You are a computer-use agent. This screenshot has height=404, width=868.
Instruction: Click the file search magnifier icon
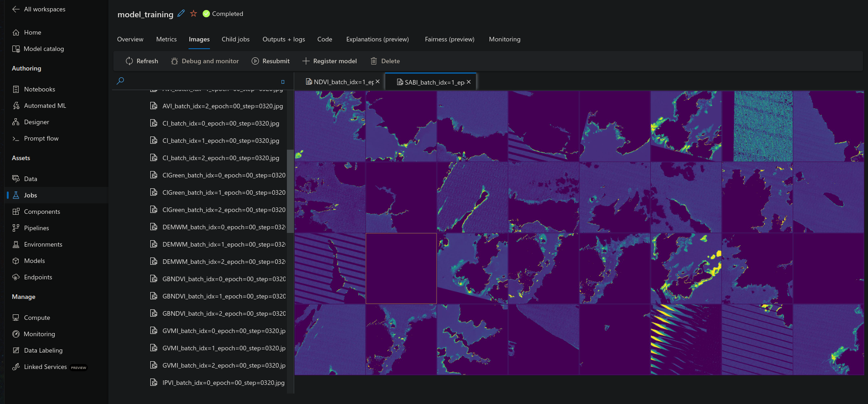coord(120,81)
